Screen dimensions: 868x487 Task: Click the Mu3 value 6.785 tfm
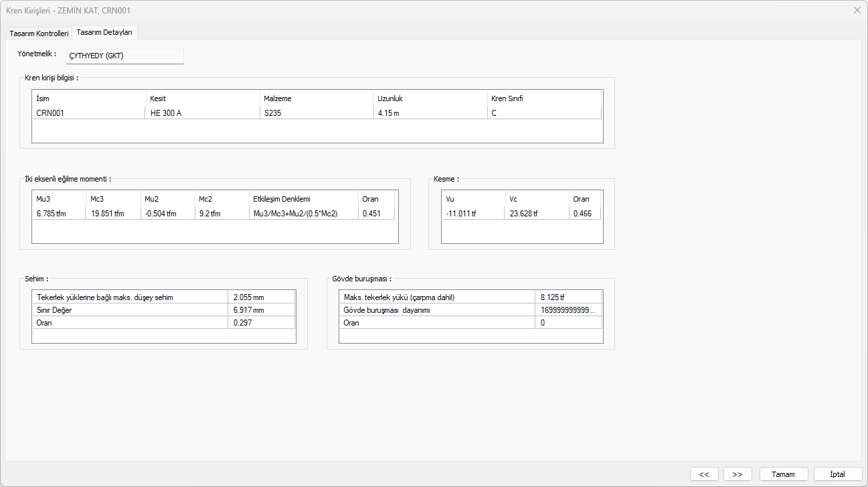pyautogui.click(x=59, y=214)
